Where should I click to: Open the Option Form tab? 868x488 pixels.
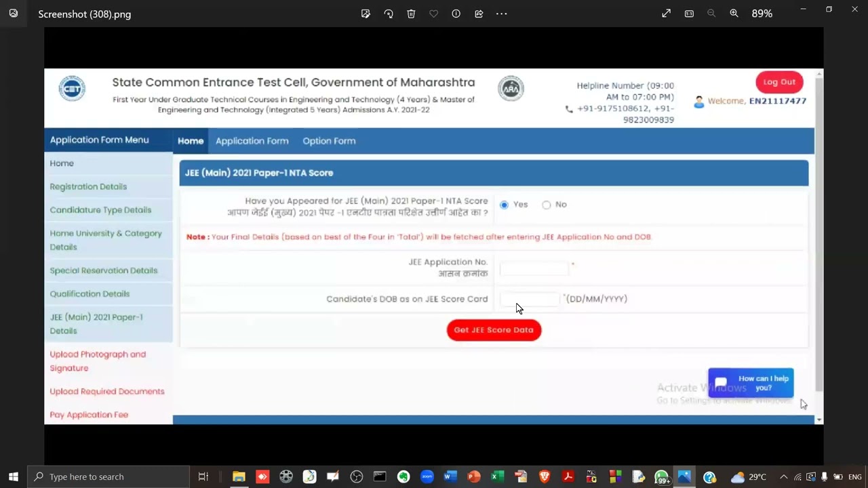pos(329,141)
